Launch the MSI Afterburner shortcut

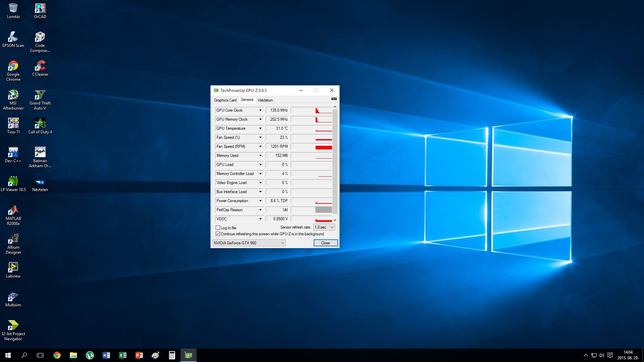point(13,100)
